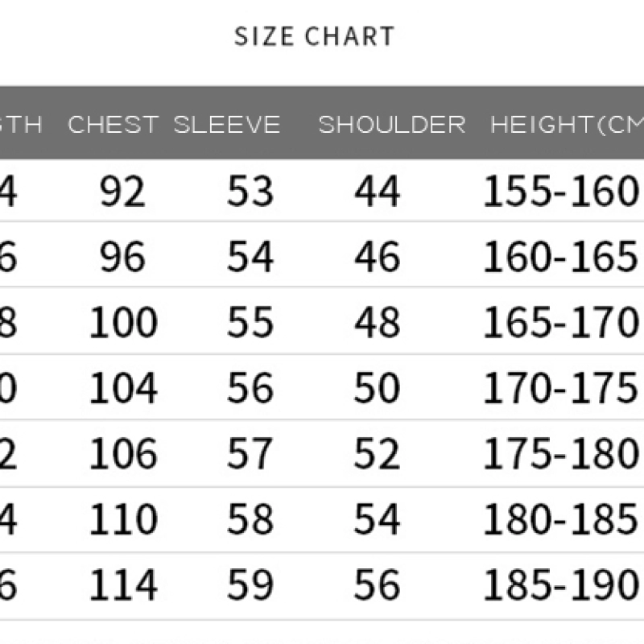Click chest value 100
644x644 pixels.
point(123,323)
